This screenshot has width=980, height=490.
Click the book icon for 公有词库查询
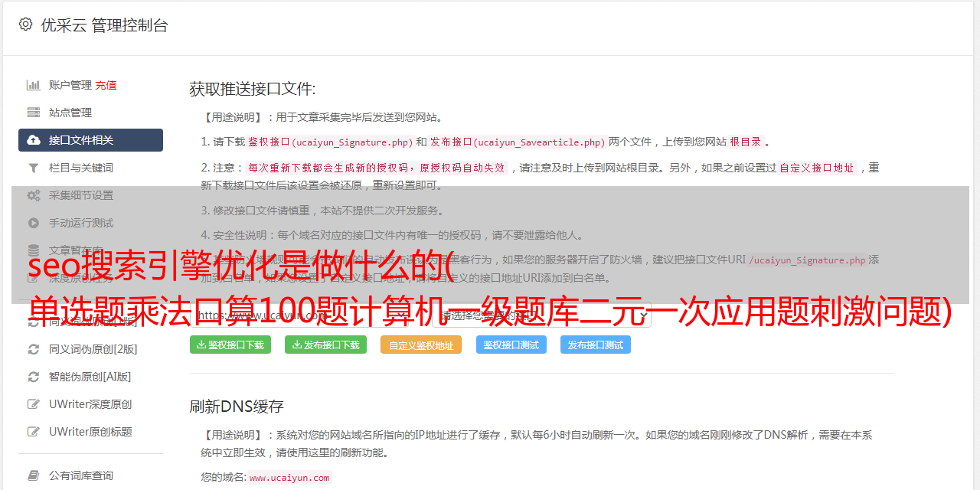click(34, 475)
